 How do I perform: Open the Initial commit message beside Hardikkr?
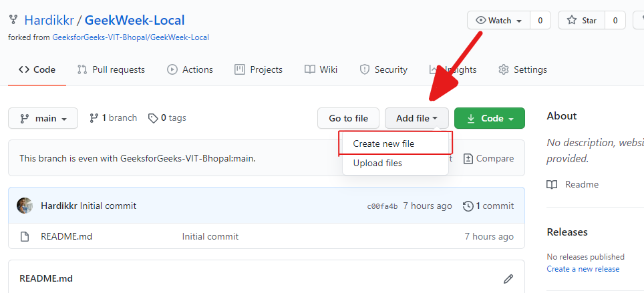pyautogui.click(x=108, y=206)
